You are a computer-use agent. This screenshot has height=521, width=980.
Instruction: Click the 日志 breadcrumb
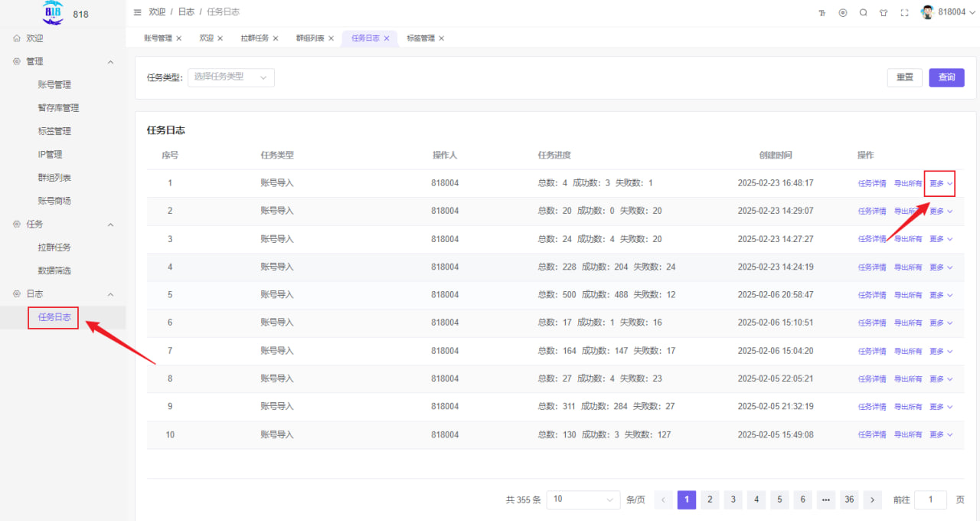[x=186, y=12]
